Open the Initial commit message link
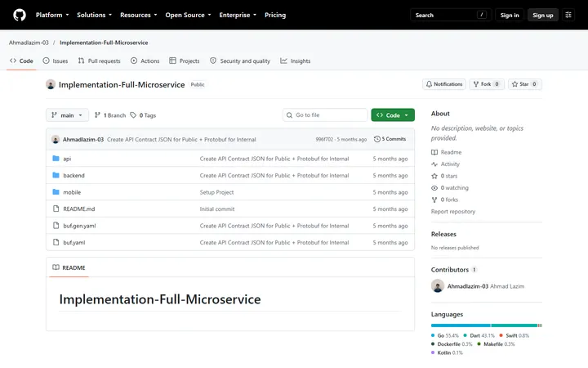This screenshot has height=368, width=588. click(217, 209)
